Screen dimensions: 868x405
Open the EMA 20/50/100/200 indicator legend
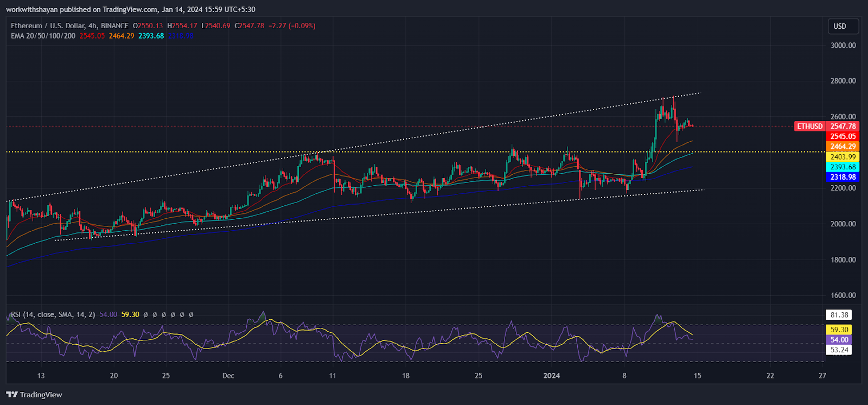[43, 36]
